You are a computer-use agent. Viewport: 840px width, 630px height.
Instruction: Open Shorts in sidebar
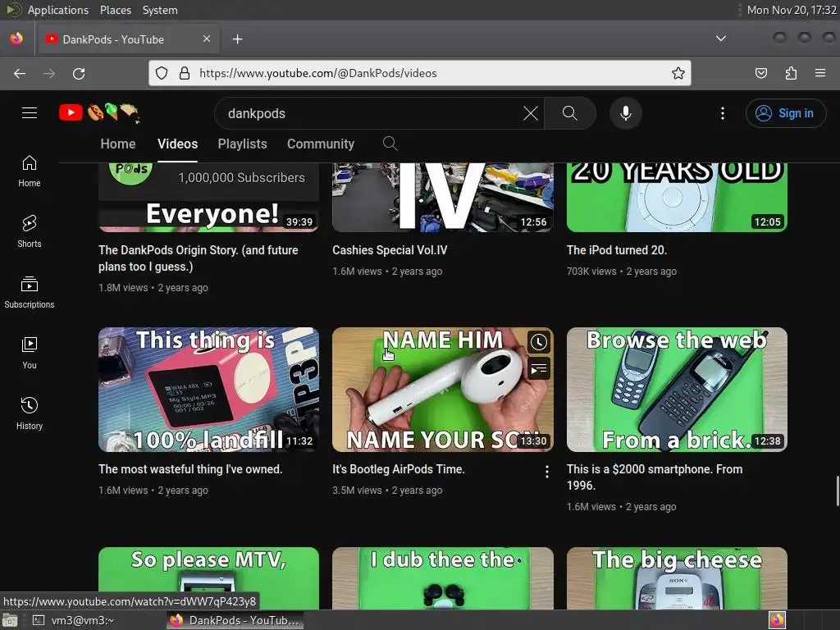(x=30, y=232)
